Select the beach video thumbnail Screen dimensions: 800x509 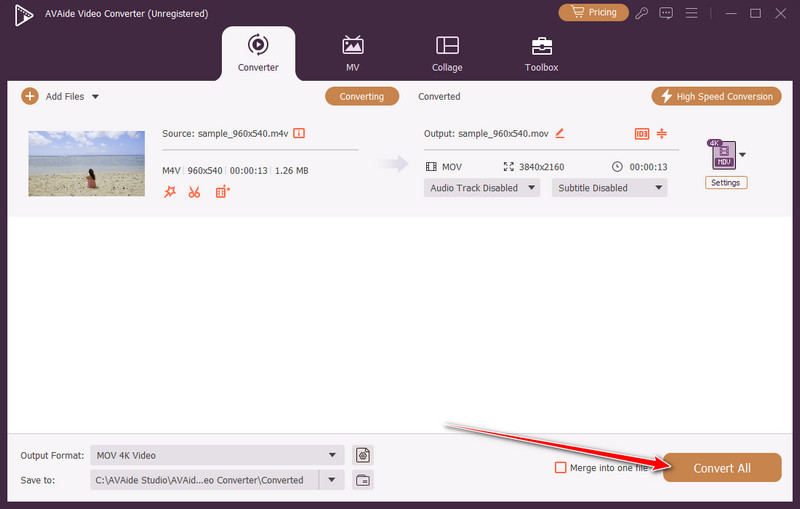pyautogui.click(x=86, y=163)
